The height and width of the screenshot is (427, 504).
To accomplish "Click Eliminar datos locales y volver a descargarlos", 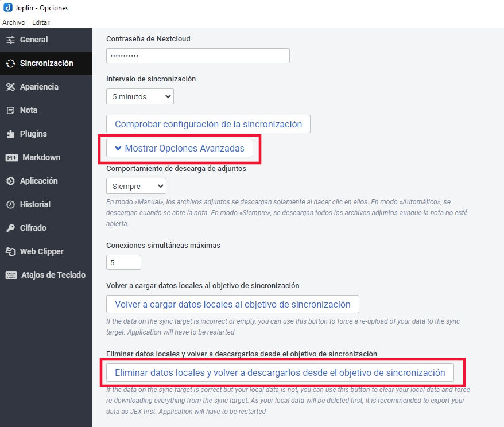I will point(280,372).
